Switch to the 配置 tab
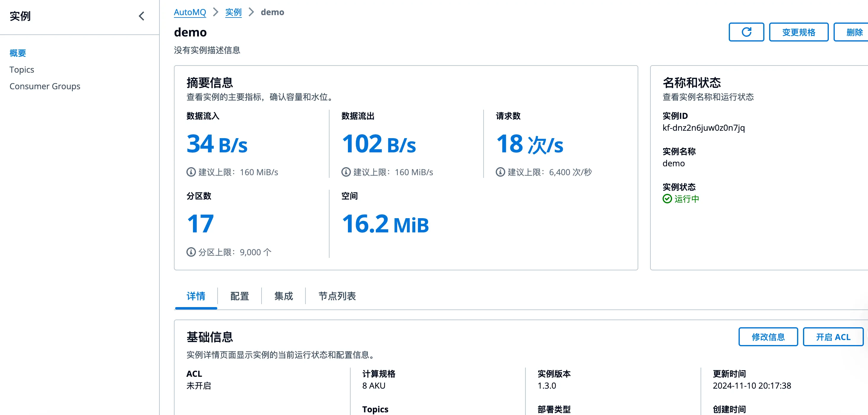Viewport: 868px width, 415px height. 239,296
